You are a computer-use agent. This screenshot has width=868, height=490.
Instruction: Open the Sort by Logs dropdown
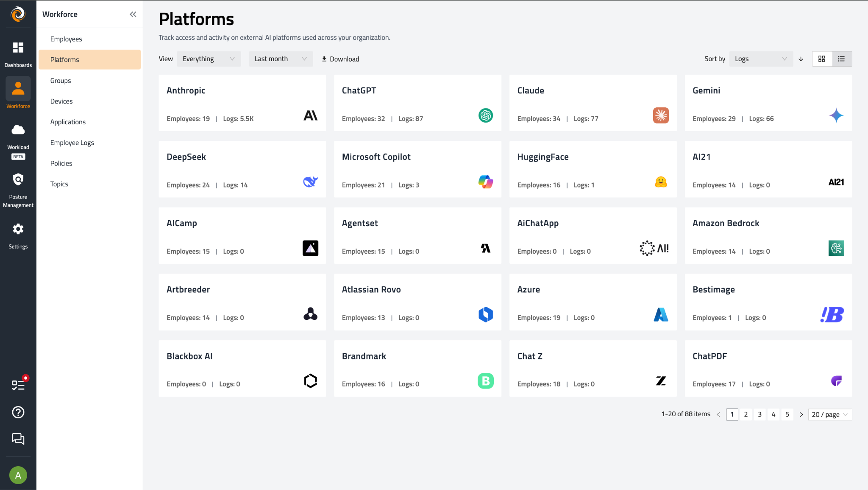click(761, 59)
